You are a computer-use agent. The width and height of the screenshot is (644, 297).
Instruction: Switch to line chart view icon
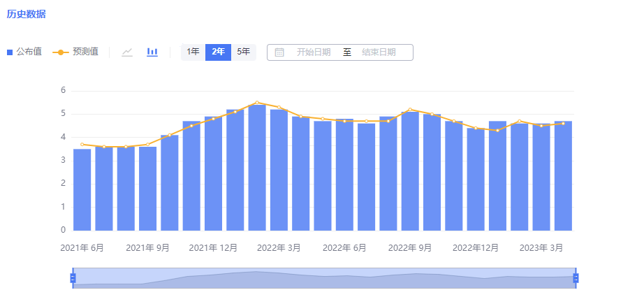(127, 52)
